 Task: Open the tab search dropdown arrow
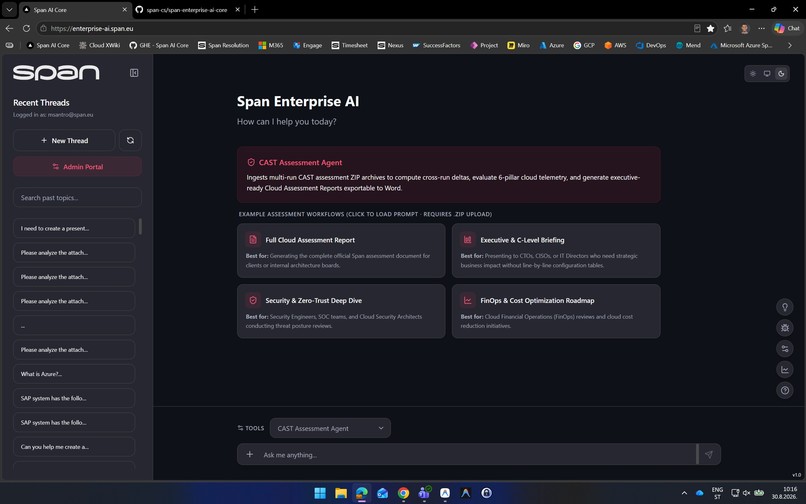pyautogui.click(x=9, y=9)
